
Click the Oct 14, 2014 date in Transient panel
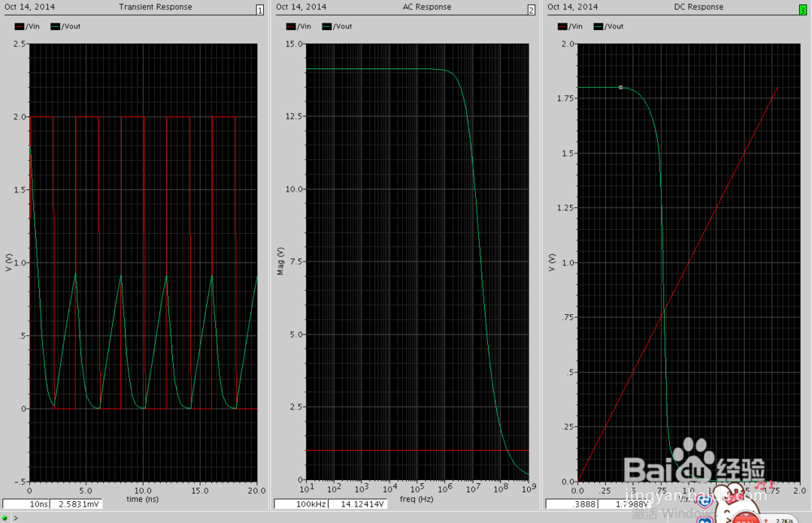(x=29, y=6)
